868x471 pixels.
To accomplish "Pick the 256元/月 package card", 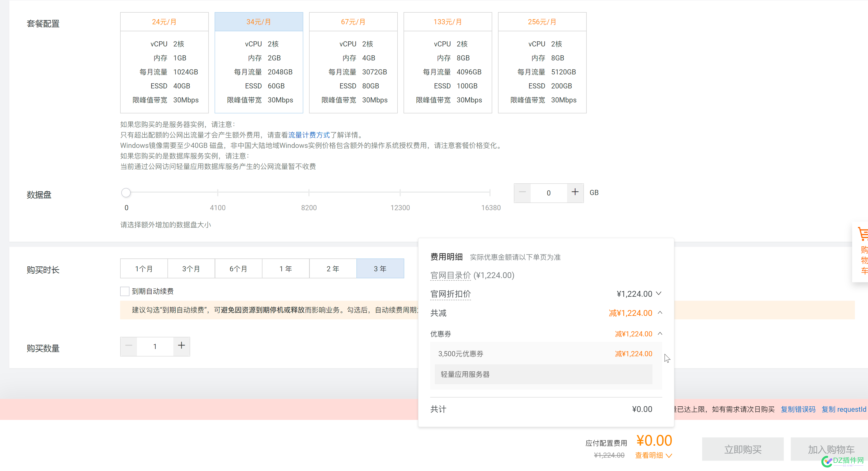I will click(x=542, y=63).
